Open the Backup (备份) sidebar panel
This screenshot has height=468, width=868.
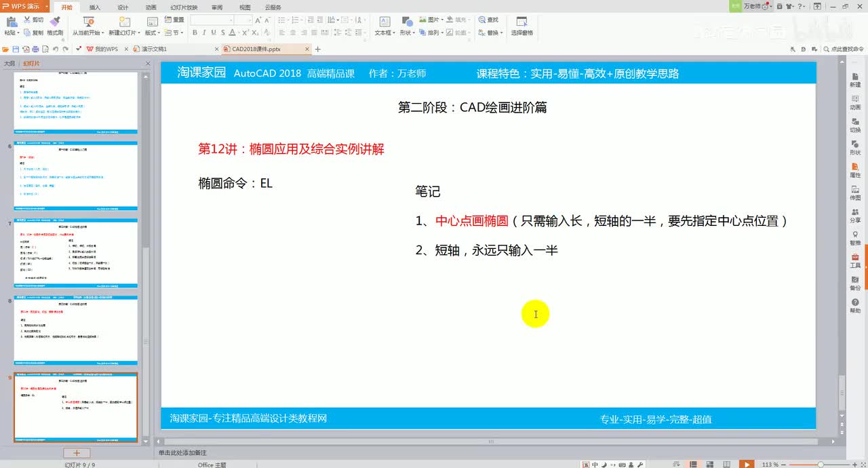point(855,282)
